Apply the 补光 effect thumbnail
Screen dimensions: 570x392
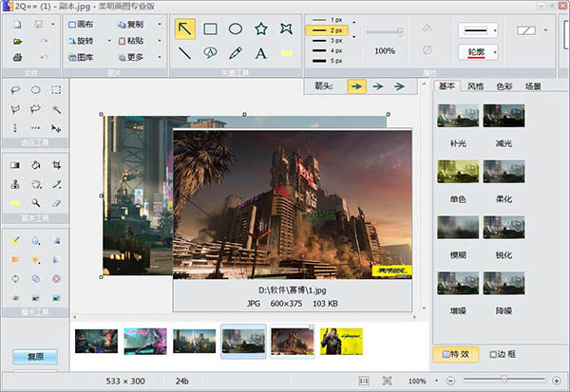(x=458, y=116)
